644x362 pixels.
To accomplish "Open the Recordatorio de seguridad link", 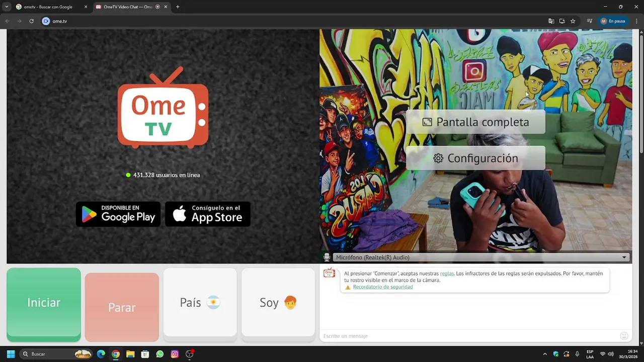I will point(383,287).
